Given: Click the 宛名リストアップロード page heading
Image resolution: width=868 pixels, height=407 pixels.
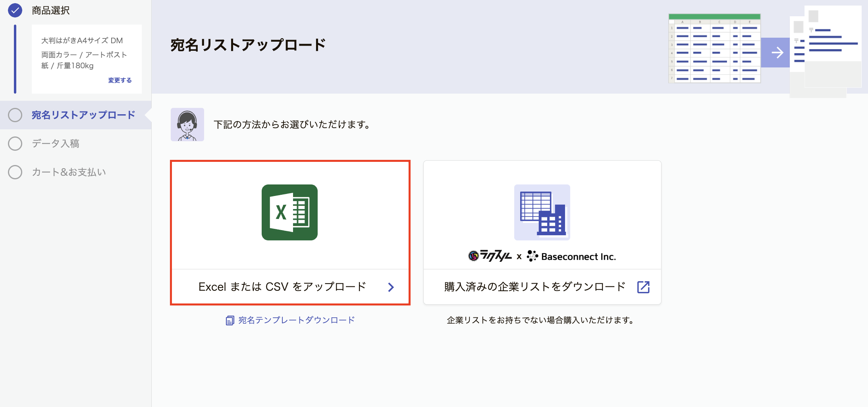Looking at the screenshot, I should 248,45.
